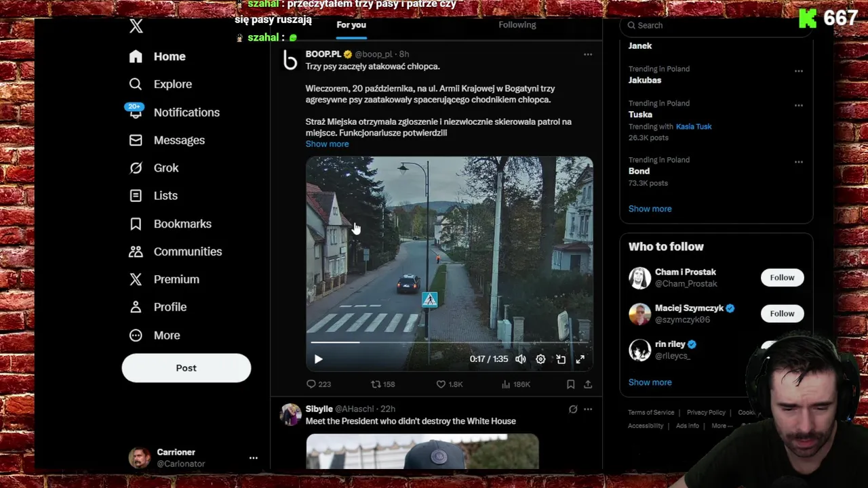Switch to the For you tab
Viewport: 868px width, 488px height.
pyautogui.click(x=351, y=25)
